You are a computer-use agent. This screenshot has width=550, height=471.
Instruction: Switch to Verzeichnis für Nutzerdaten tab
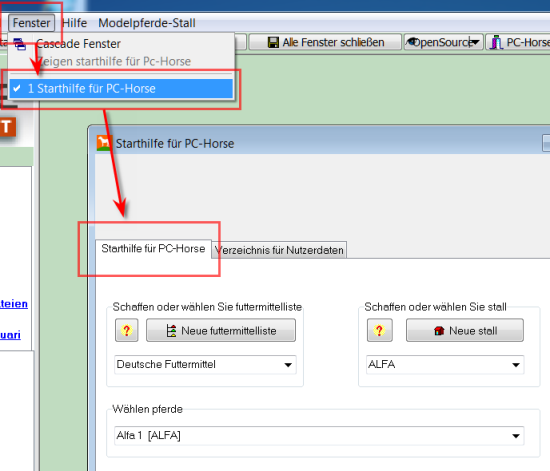pyautogui.click(x=279, y=250)
